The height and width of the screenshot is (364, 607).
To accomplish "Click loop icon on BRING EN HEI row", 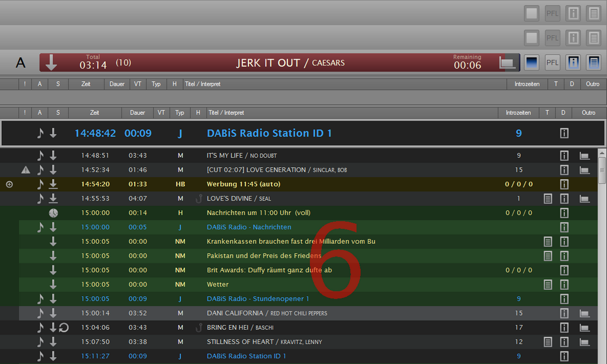I will click(x=64, y=328).
